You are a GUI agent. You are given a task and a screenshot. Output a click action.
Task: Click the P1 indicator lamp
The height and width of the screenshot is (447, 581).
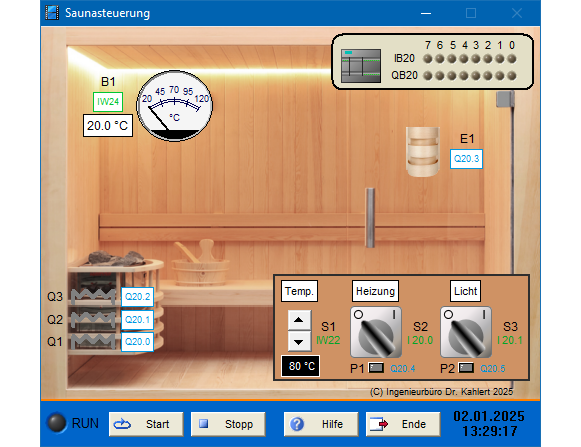point(376,368)
